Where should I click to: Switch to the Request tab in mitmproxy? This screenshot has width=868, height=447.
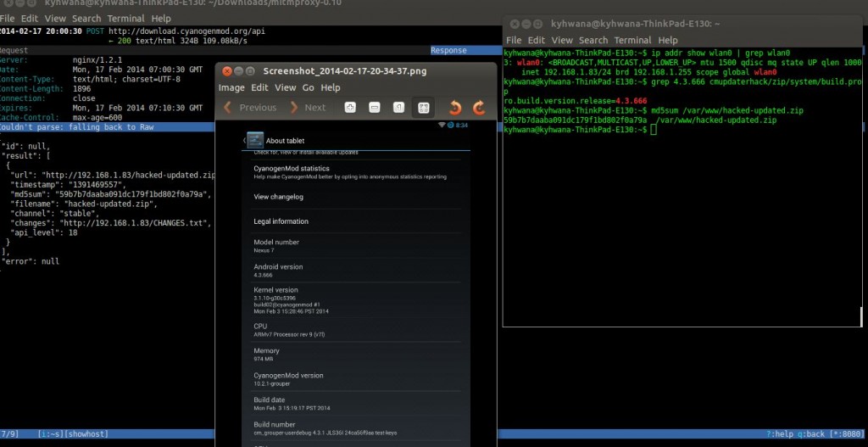pos(14,50)
